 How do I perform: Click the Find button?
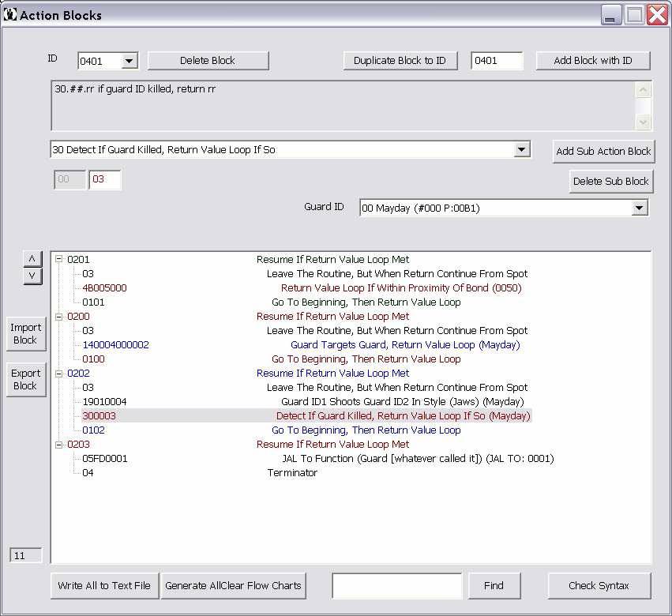(x=494, y=585)
